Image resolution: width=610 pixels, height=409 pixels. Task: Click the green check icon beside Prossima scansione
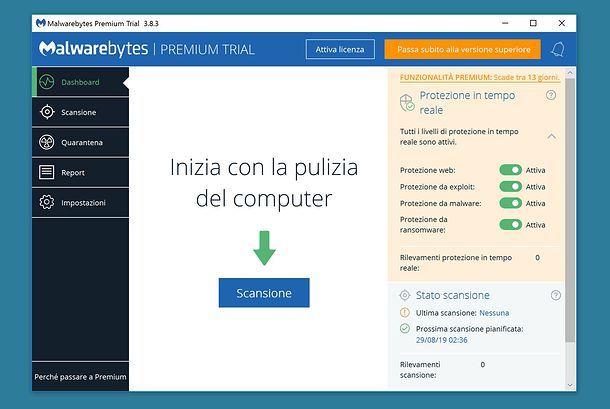(405, 329)
